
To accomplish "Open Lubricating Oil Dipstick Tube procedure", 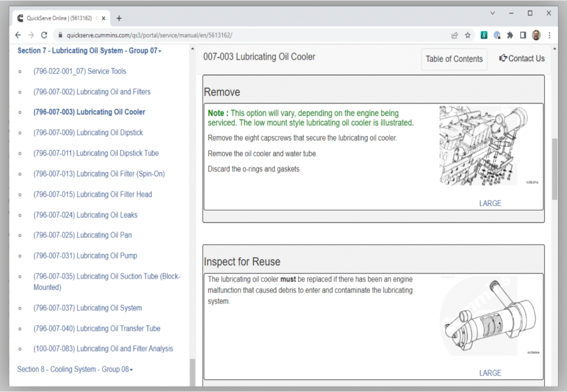I will [96, 153].
